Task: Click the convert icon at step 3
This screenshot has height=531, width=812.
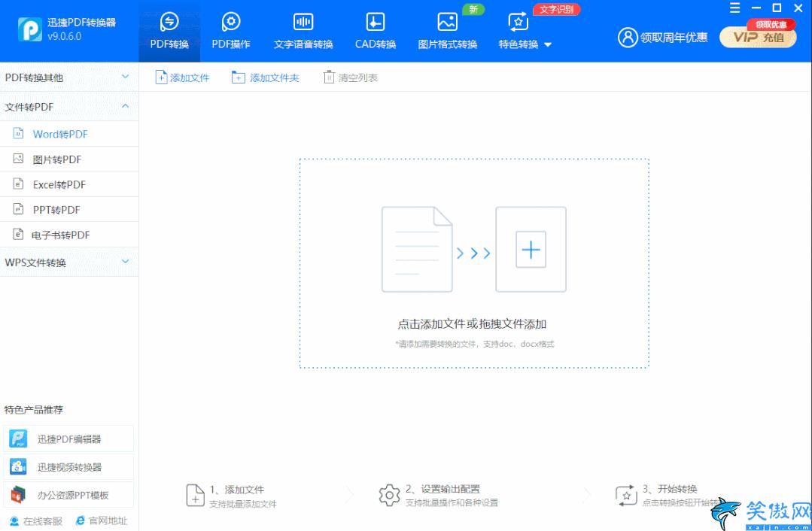Action: [625, 496]
